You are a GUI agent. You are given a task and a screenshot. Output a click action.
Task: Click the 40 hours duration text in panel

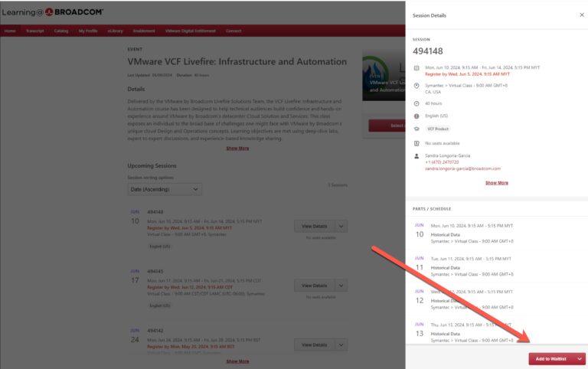pyautogui.click(x=433, y=103)
